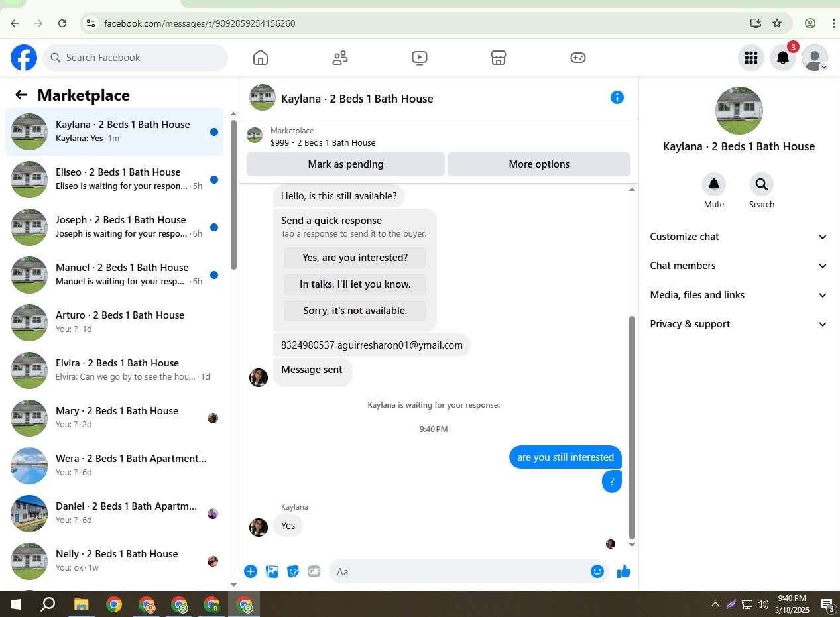The image size is (840, 617).
Task: Click More options button
Action: 539,164
